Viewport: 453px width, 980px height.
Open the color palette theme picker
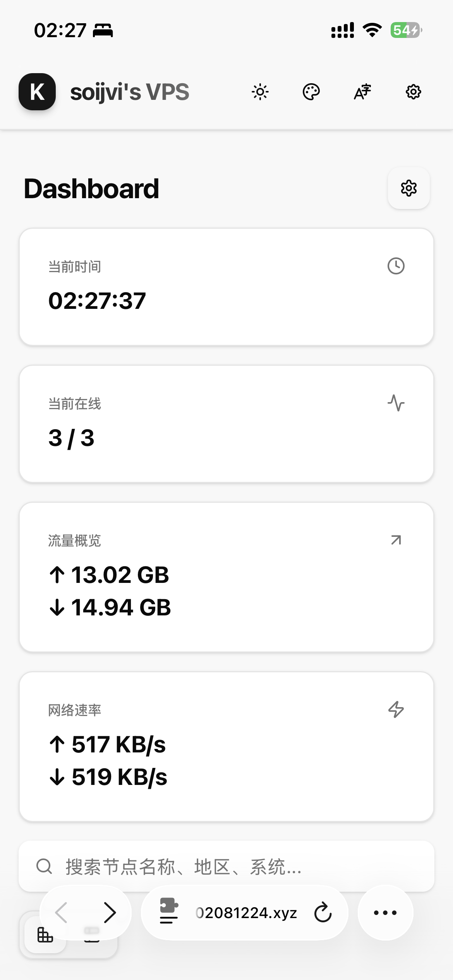311,92
